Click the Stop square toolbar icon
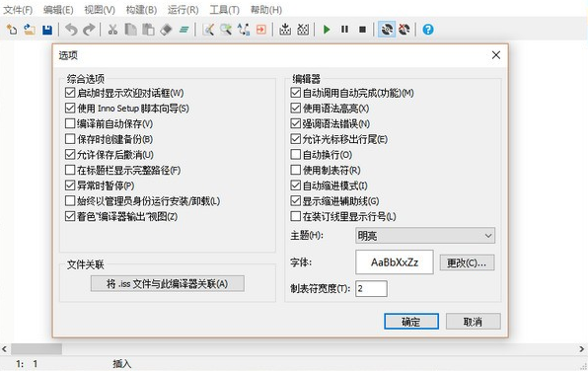Viewport: 588px width, 371px height. pos(362,30)
